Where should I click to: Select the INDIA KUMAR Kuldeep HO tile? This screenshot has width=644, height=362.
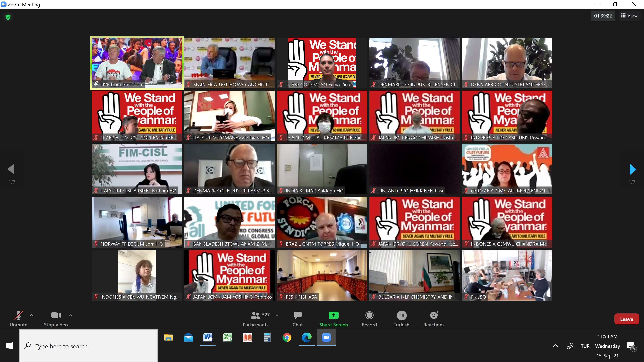322,169
